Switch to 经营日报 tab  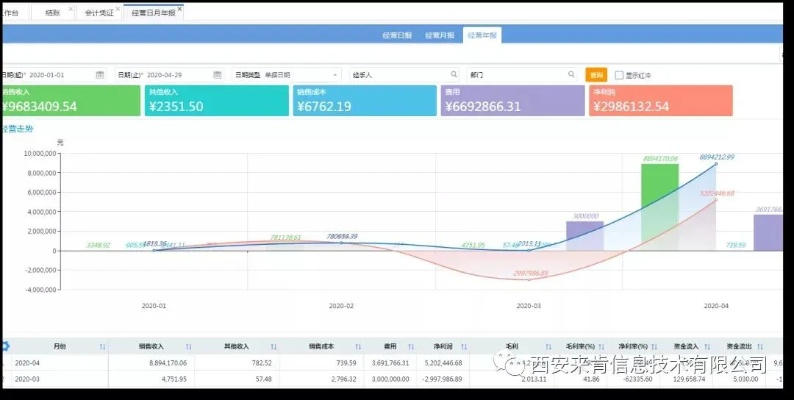396,35
